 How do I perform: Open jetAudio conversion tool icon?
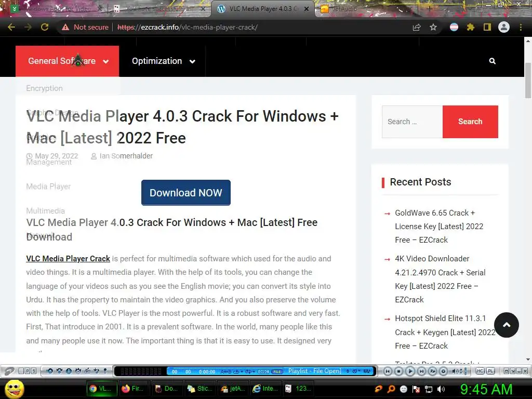59,371
